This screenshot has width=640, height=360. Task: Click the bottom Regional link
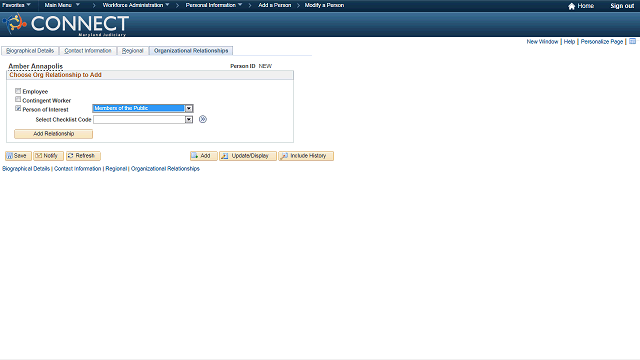click(x=116, y=169)
